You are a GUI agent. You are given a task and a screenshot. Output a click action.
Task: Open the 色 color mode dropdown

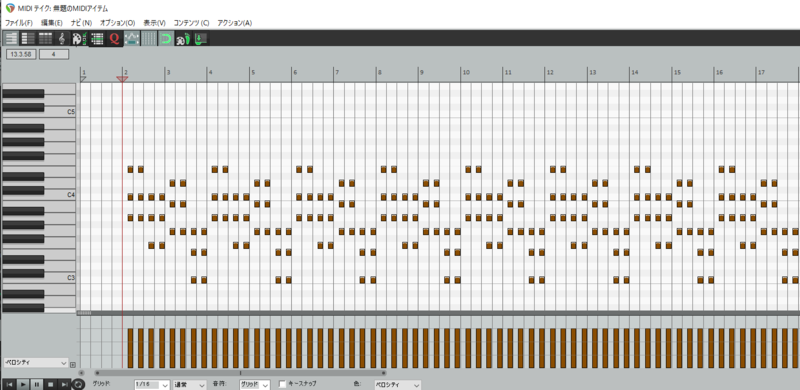pos(397,384)
